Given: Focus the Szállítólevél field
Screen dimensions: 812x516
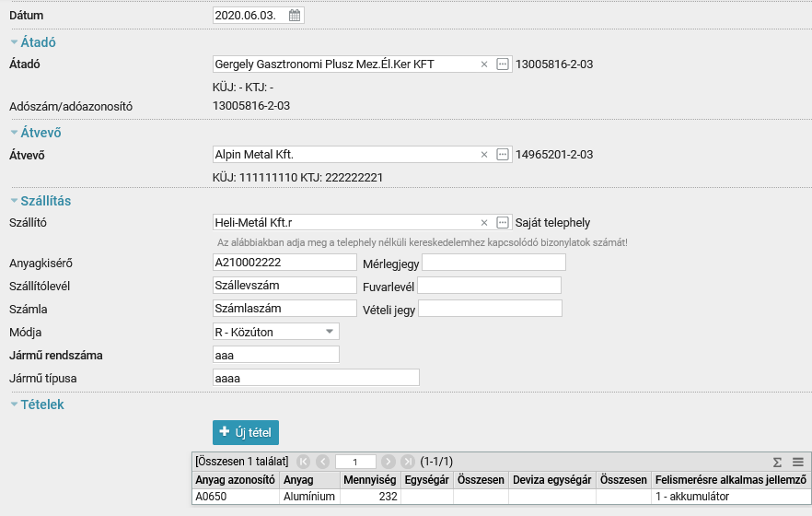Looking at the screenshot, I should click(x=284, y=286).
